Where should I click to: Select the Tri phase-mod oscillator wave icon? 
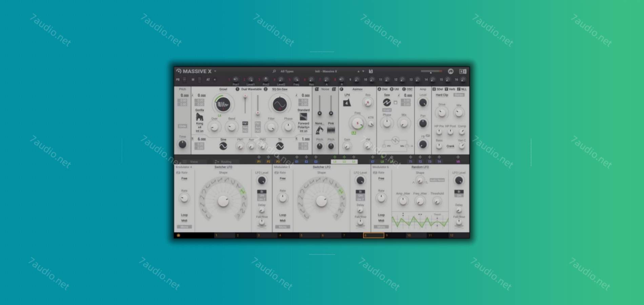tap(280, 146)
